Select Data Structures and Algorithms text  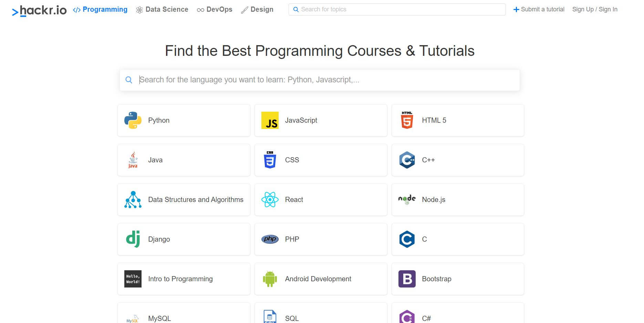(196, 200)
